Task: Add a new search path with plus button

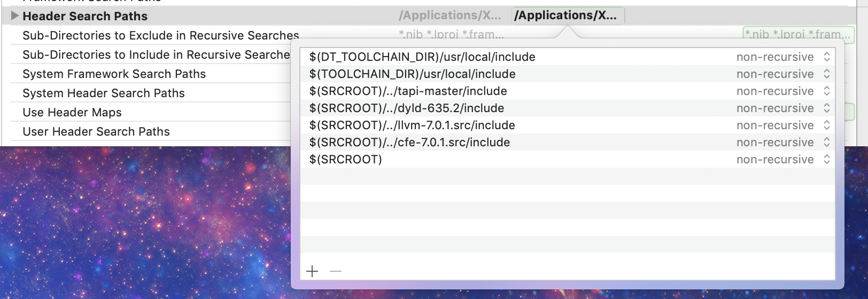Action: [312, 271]
